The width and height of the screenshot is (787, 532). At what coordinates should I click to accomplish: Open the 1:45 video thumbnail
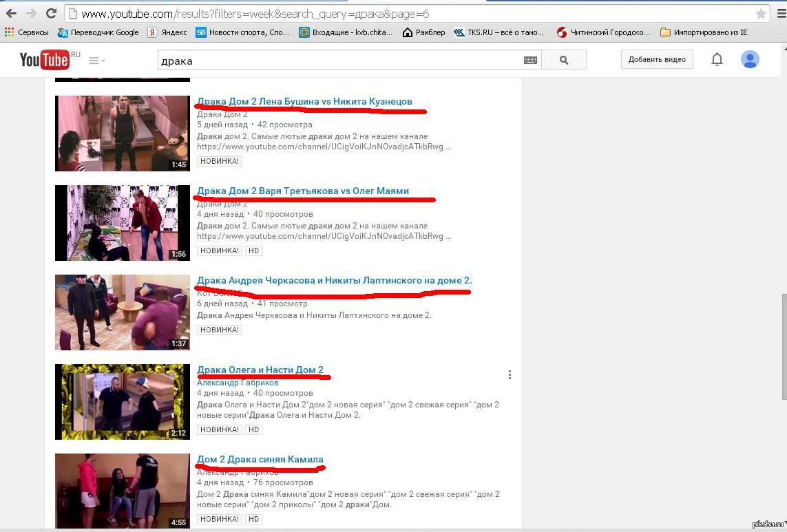click(x=123, y=134)
